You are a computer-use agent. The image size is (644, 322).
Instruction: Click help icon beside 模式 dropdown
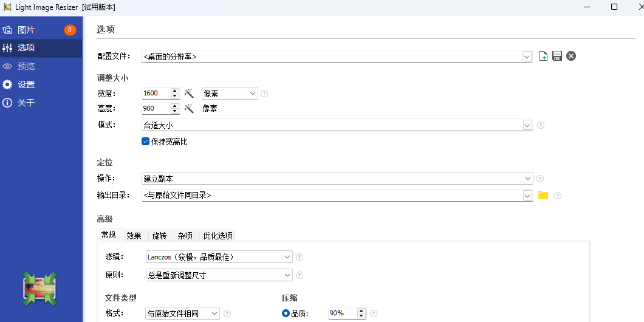(541, 125)
